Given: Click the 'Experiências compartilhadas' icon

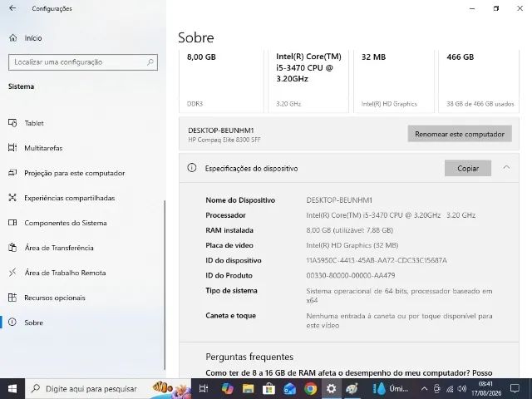Looking at the screenshot, I should tap(12, 198).
